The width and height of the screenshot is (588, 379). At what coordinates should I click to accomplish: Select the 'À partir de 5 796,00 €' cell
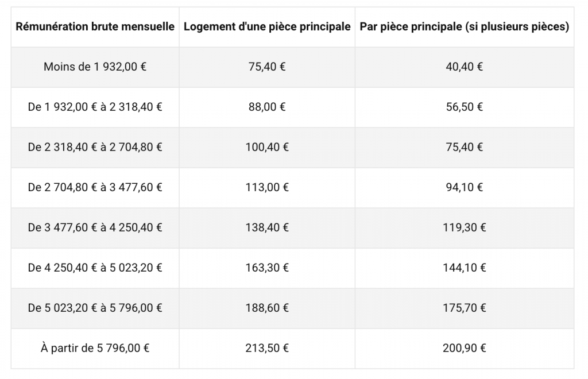coord(95,348)
